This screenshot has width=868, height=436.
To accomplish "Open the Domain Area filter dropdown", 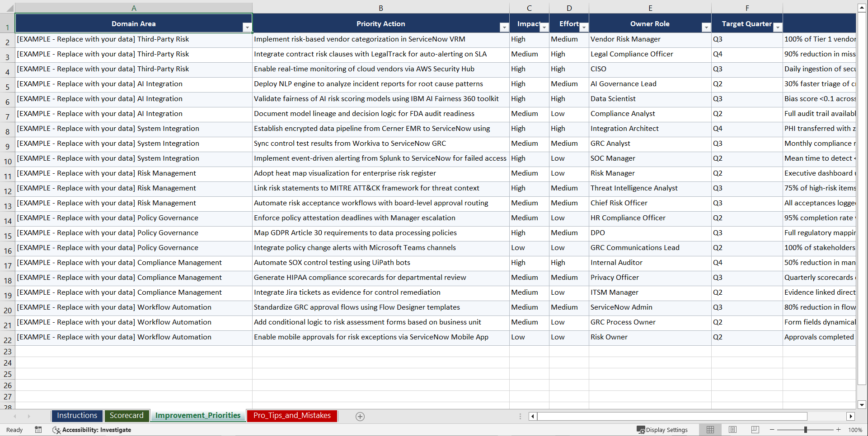I will pyautogui.click(x=247, y=27).
